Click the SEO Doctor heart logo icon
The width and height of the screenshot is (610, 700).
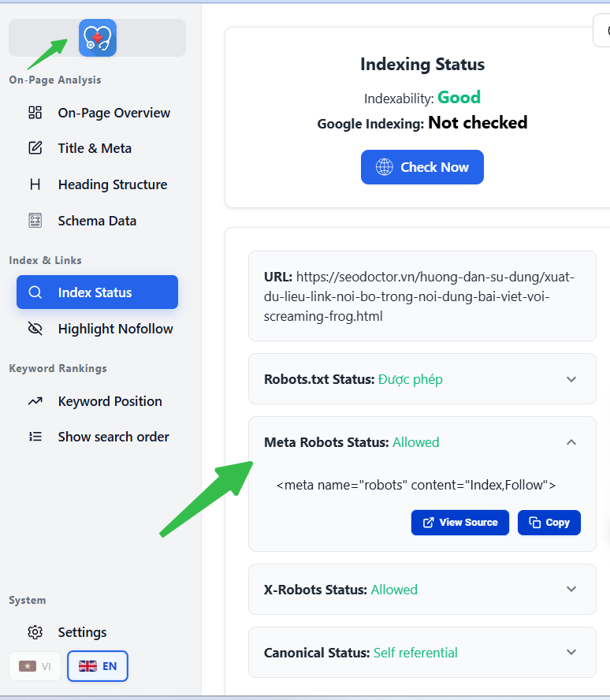coord(98,38)
